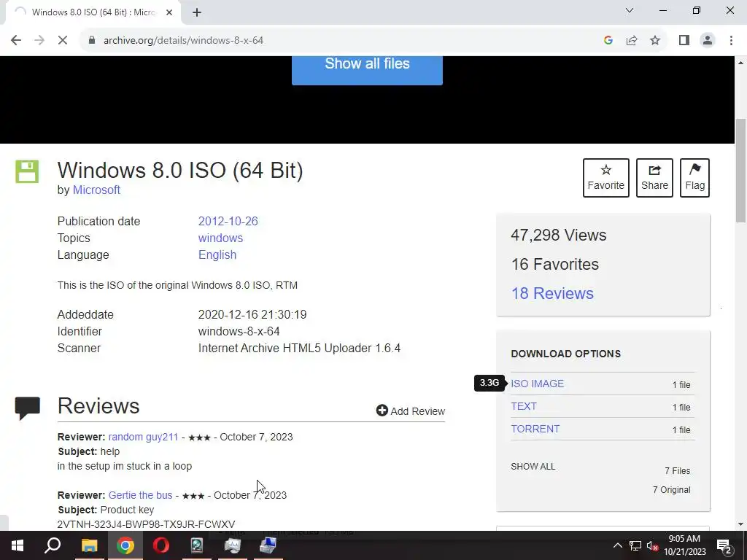Click the 16 Favorites text

(x=555, y=264)
